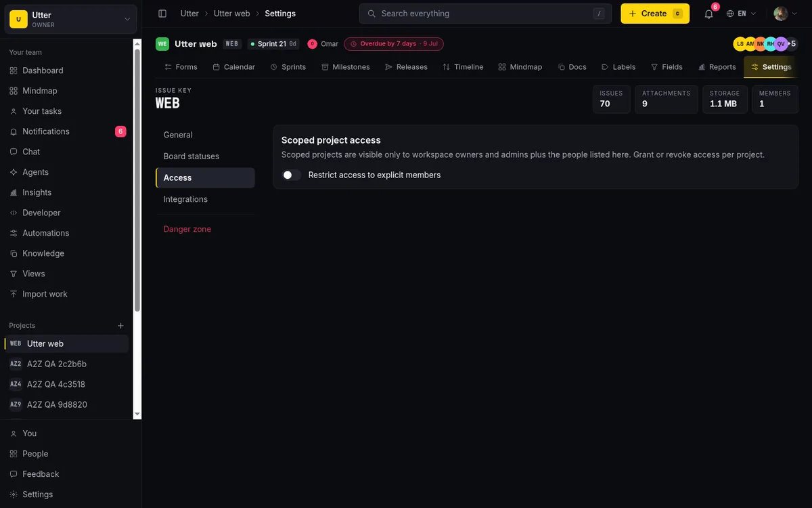812x508 pixels.
Task: Open Your tasks in sidebar
Action: (68, 111)
